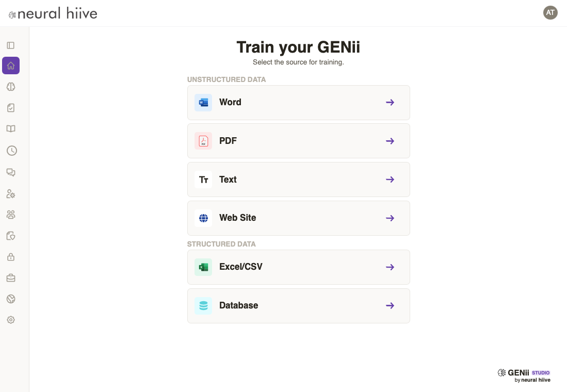
Task: Click the neural hiive logo
Action: [x=53, y=13]
